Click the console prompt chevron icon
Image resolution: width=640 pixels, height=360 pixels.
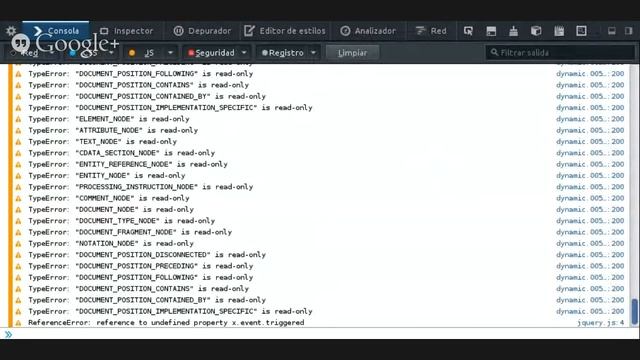[8, 334]
